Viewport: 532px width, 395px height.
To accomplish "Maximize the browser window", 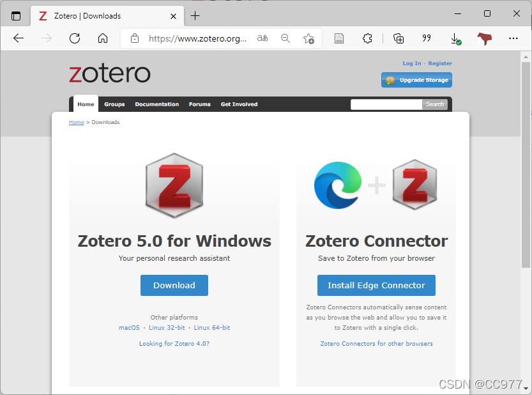I will [x=487, y=13].
